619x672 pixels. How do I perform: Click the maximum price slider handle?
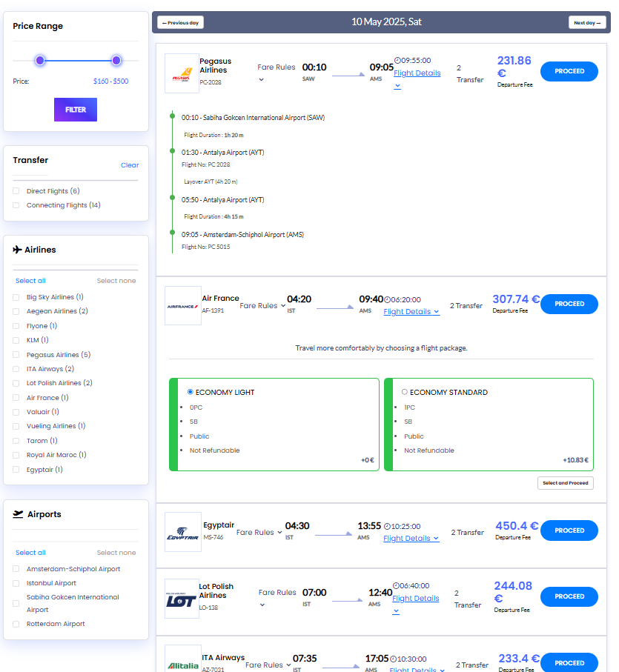(x=116, y=61)
